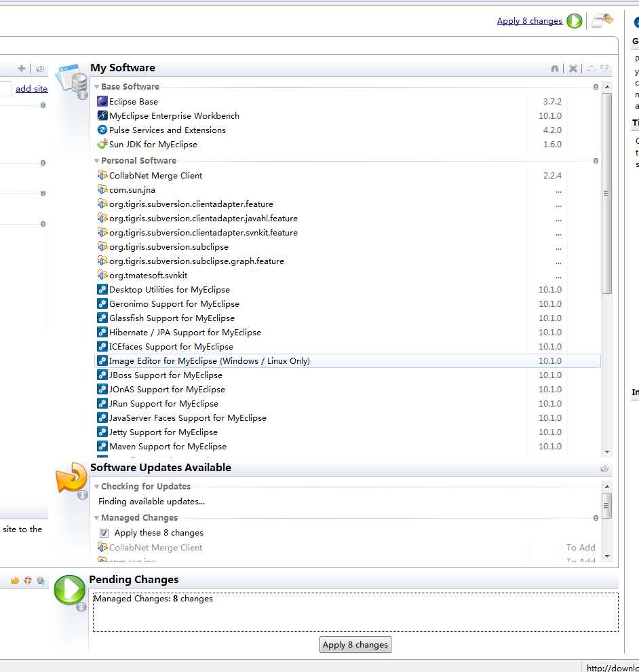
Task: Select JBoss Support for MyEclipse
Action: click(x=166, y=375)
